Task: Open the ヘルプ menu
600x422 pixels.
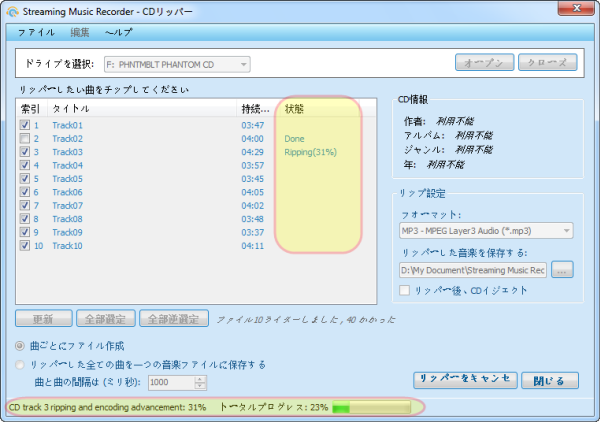Action: click(119, 33)
